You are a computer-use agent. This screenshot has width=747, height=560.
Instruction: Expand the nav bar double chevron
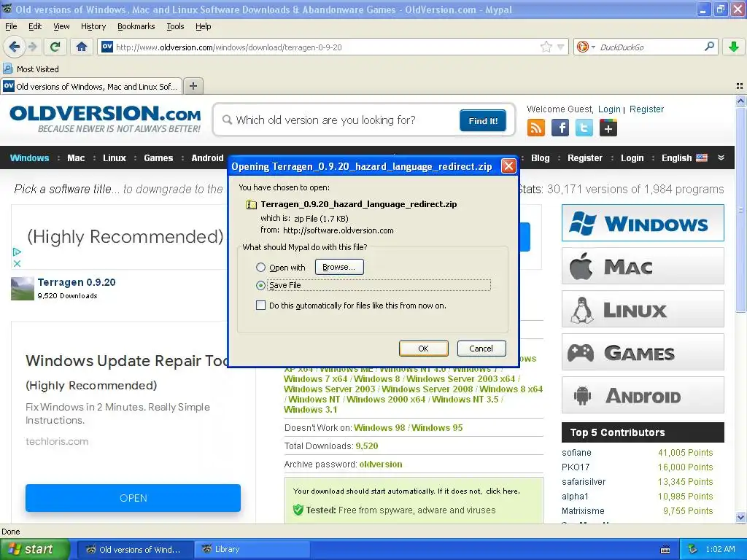point(721,157)
